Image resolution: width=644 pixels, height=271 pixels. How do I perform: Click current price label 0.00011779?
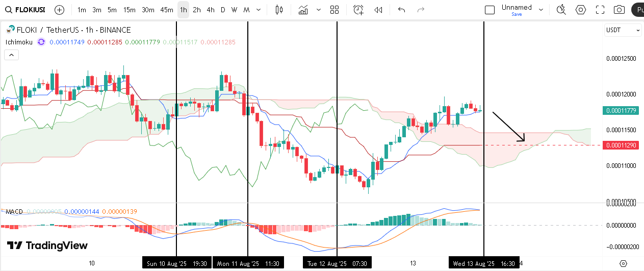[621, 110]
